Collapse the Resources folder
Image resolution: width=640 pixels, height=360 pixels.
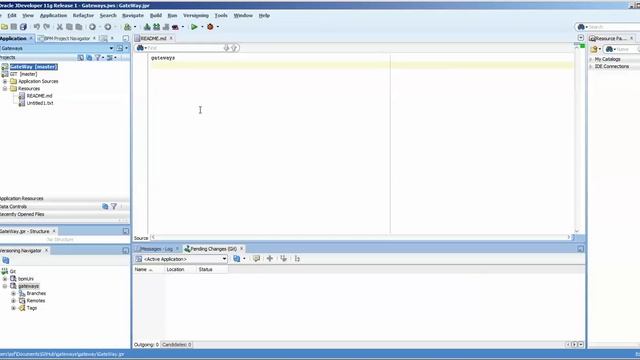[5, 89]
